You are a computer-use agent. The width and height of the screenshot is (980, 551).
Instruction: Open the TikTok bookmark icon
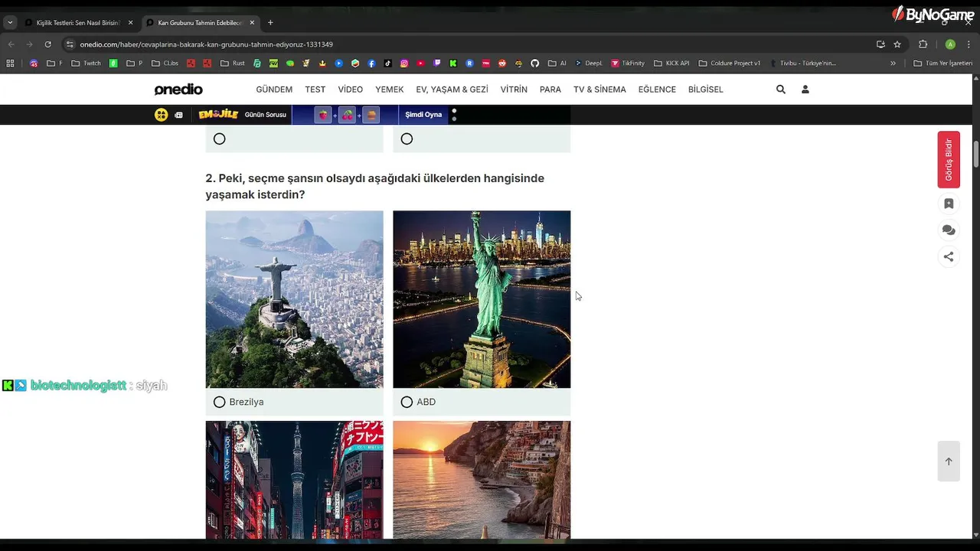387,64
